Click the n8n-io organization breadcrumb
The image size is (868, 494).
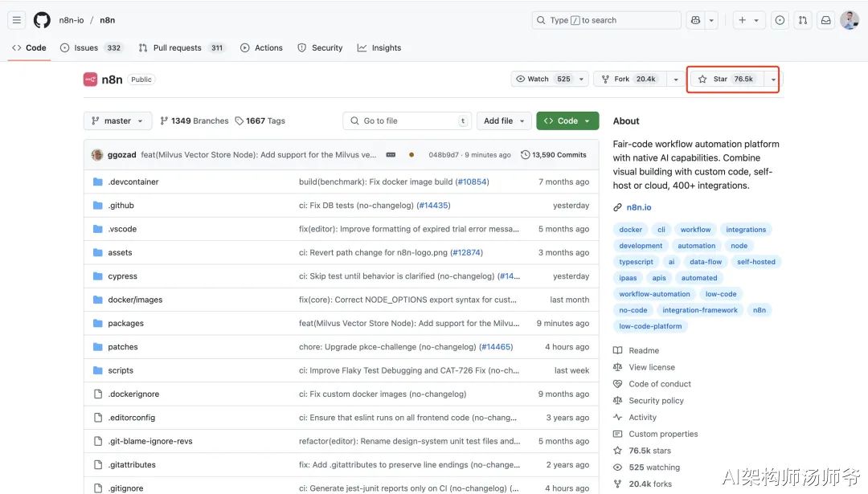pyautogui.click(x=72, y=20)
